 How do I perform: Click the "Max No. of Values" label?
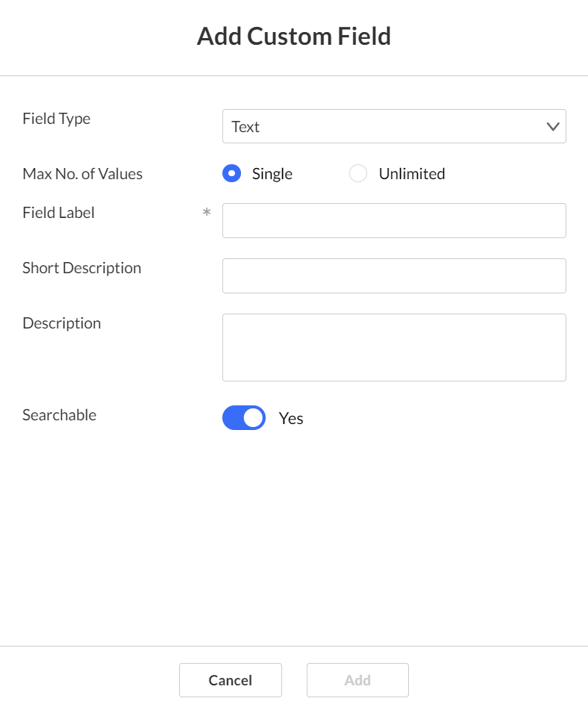pyautogui.click(x=83, y=174)
